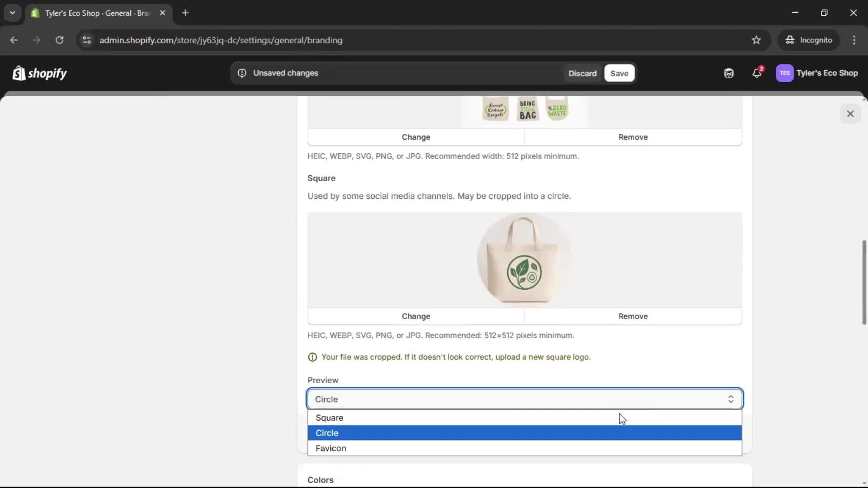Select Square preview option
868x488 pixels.
point(330,418)
